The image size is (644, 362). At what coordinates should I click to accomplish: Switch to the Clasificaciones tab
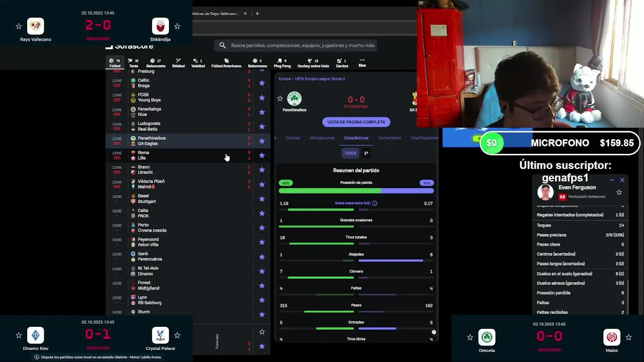425,138
